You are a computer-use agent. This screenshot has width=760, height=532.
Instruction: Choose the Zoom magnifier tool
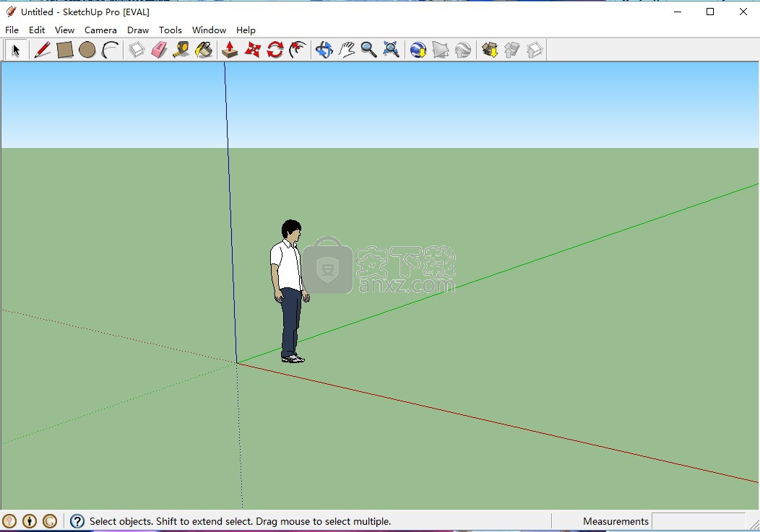pyautogui.click(x=368, y=50)
